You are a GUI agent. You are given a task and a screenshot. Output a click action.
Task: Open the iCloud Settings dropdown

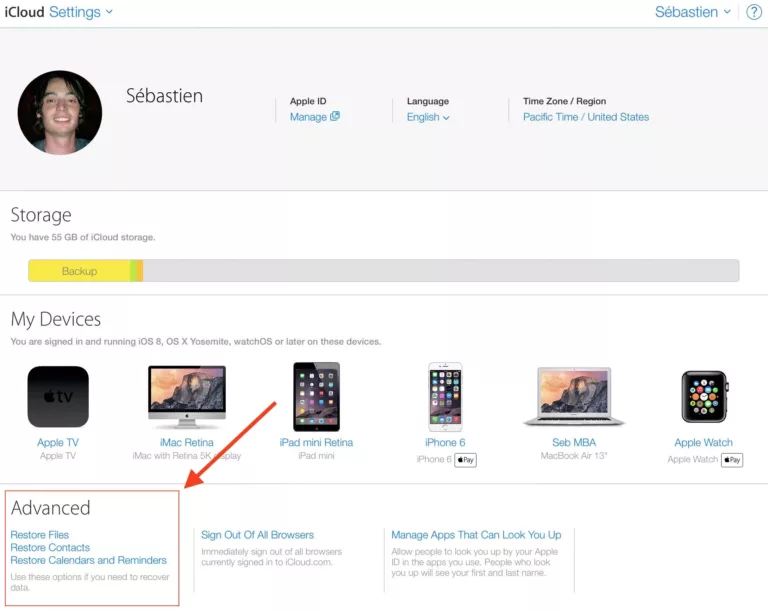(81, 12)
